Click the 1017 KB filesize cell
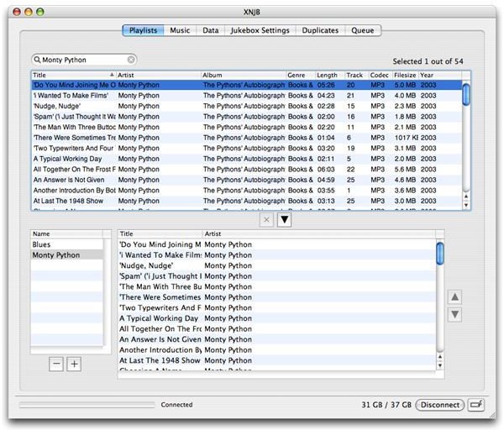Screen dimensions: 504x430 [x=407, y=138]
